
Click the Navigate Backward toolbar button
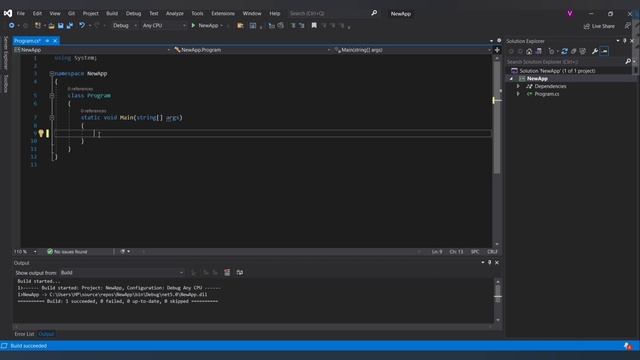(11, 25)
